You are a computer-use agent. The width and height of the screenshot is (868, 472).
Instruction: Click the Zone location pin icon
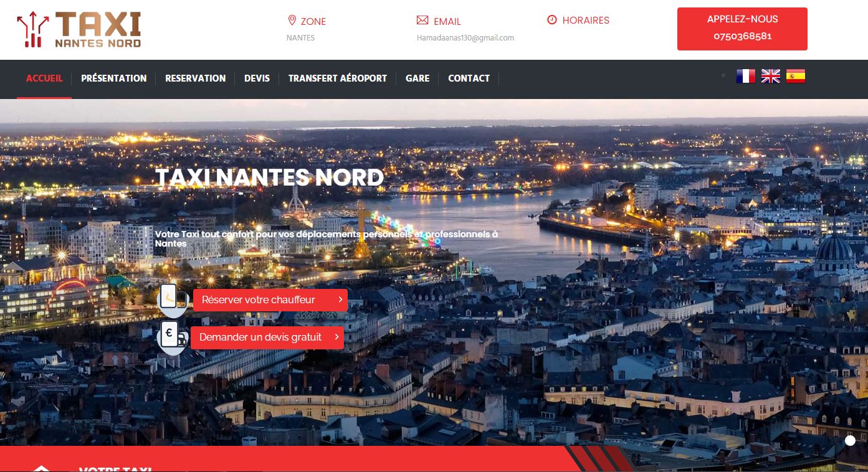(292, 21)
